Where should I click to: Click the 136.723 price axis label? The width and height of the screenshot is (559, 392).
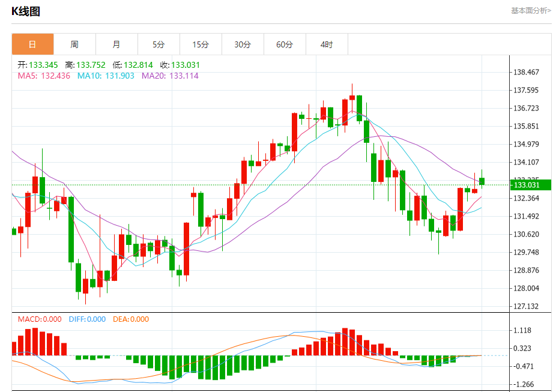point(526,108)
